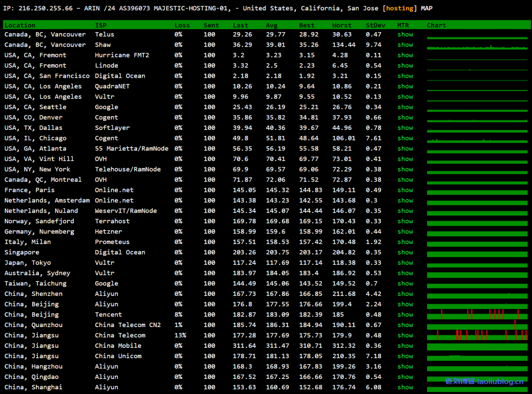Show MTR for Chicago Cogent row

[405, 138]
